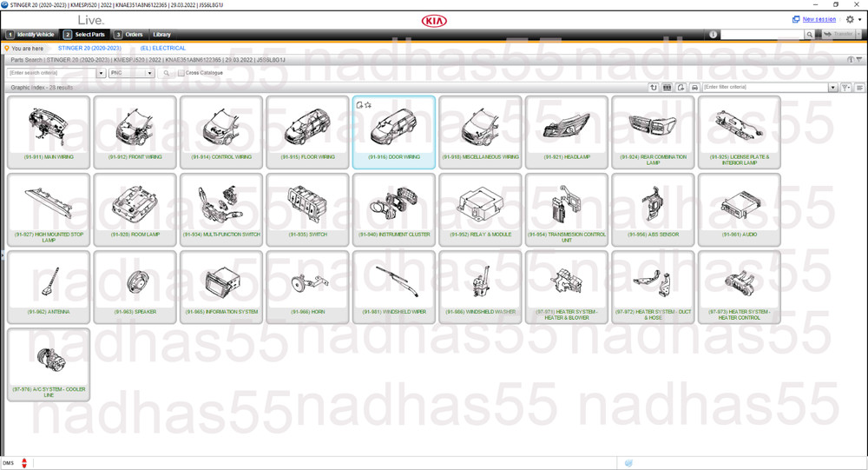Click the KIA logo
Image resolution: width=868 pixels, height=470 pixels.
pyautogui.click(x=434, y=21)
